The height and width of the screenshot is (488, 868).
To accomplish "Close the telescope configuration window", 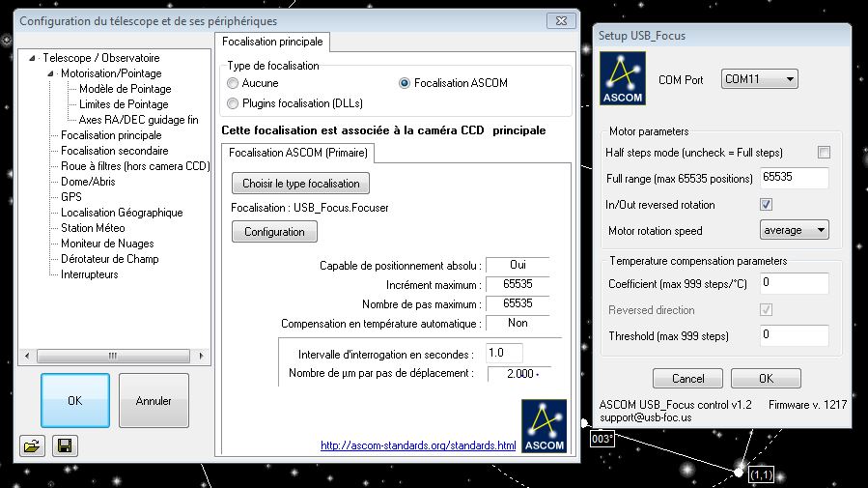I will [x=561, y=20].
